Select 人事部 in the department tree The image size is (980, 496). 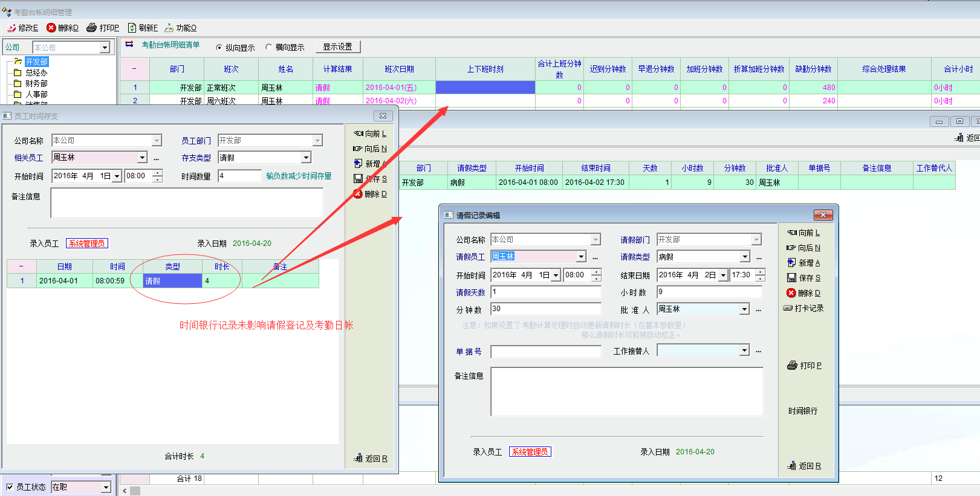click(x=36, y=94)
